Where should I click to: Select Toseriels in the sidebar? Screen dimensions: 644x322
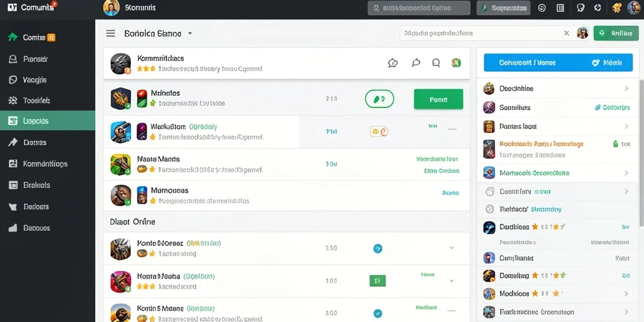47,100
